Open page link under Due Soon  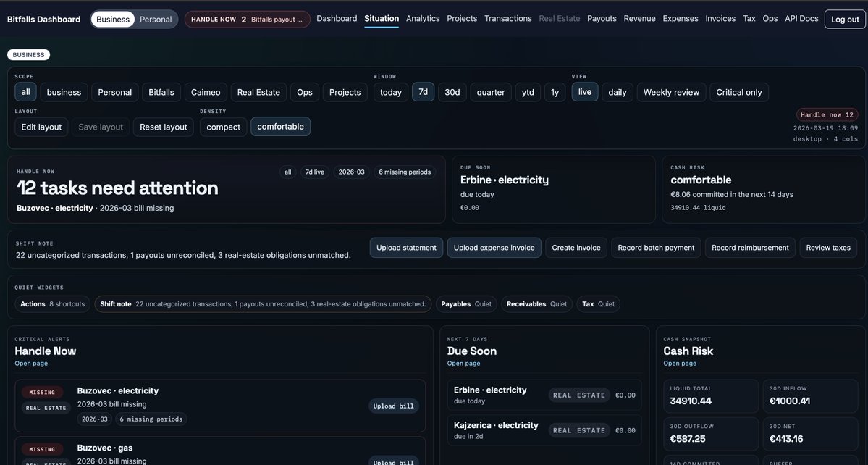coord(463,364)
